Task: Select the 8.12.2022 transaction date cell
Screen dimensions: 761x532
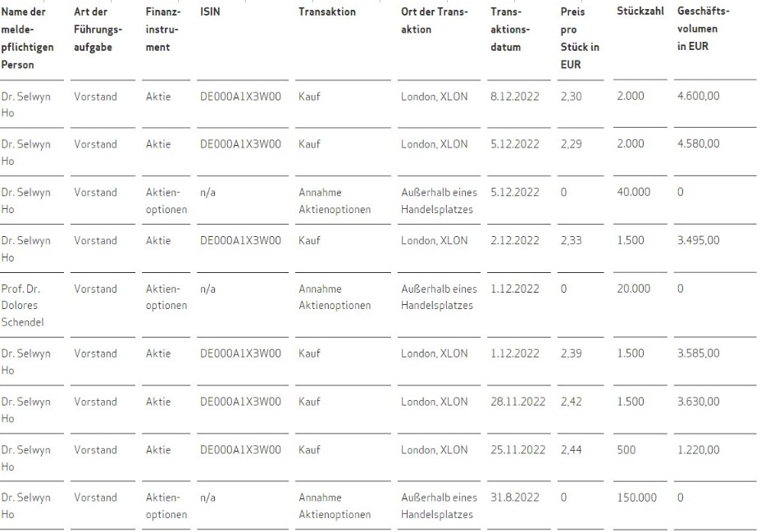Action: coord(514,96)
